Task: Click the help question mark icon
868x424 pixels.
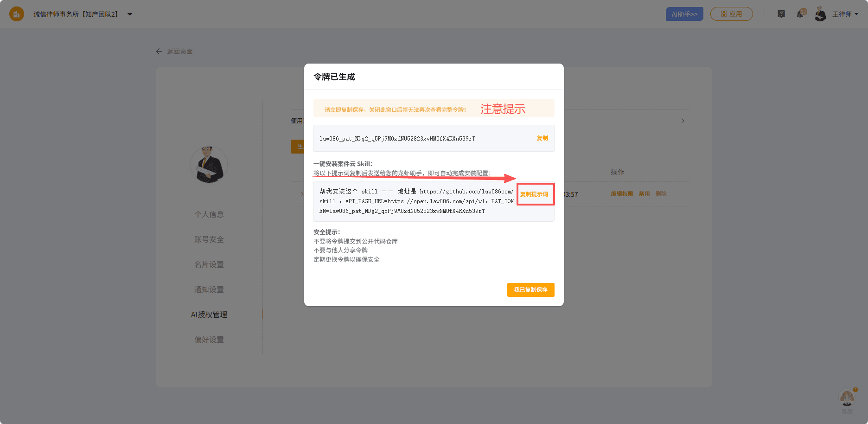Action: (x=781, y=14)
